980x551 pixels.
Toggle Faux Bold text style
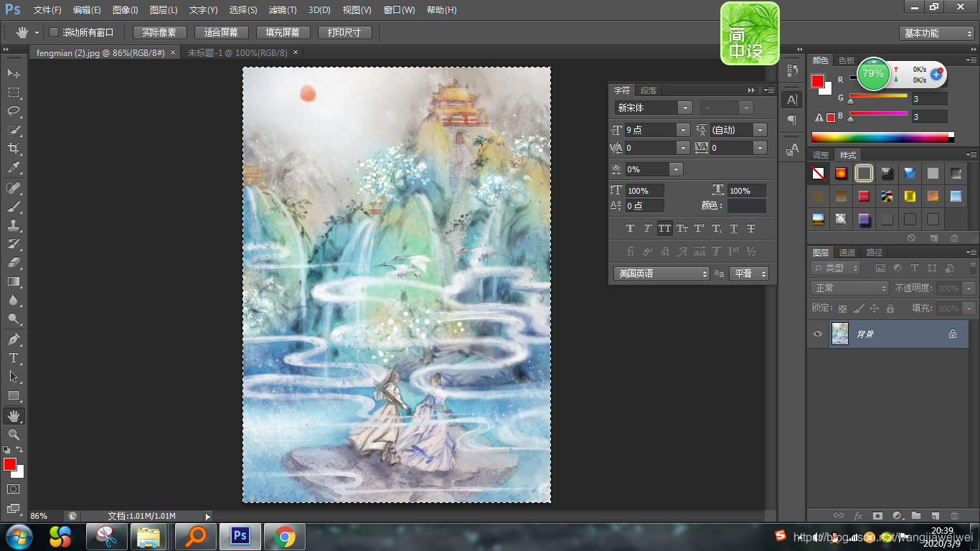coord(630,229)
